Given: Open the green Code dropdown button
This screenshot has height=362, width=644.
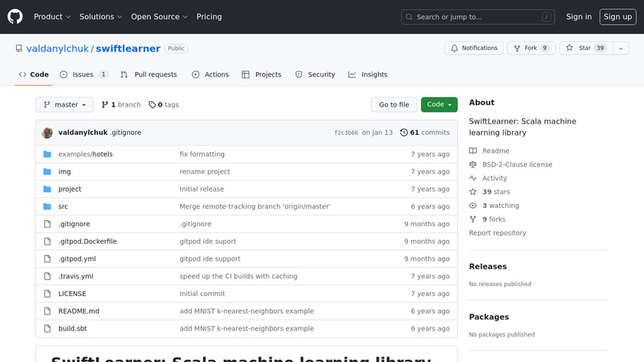Looking at the screenshot, I should point(439,105).
